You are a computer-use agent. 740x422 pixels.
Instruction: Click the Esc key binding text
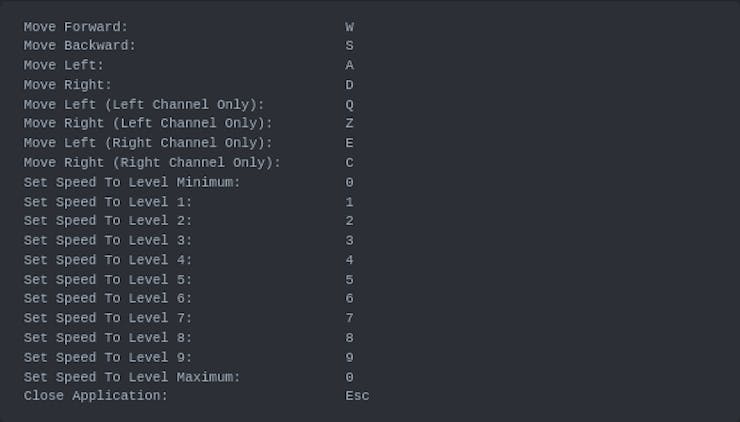tap(358, 396)
